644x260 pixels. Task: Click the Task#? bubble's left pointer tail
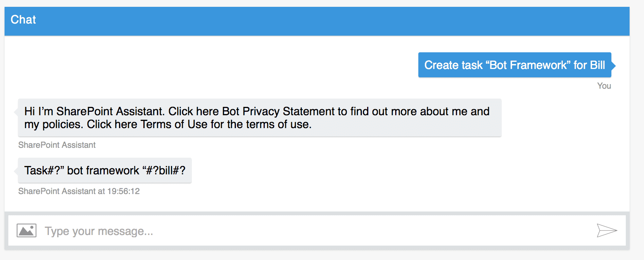(16, 171)
